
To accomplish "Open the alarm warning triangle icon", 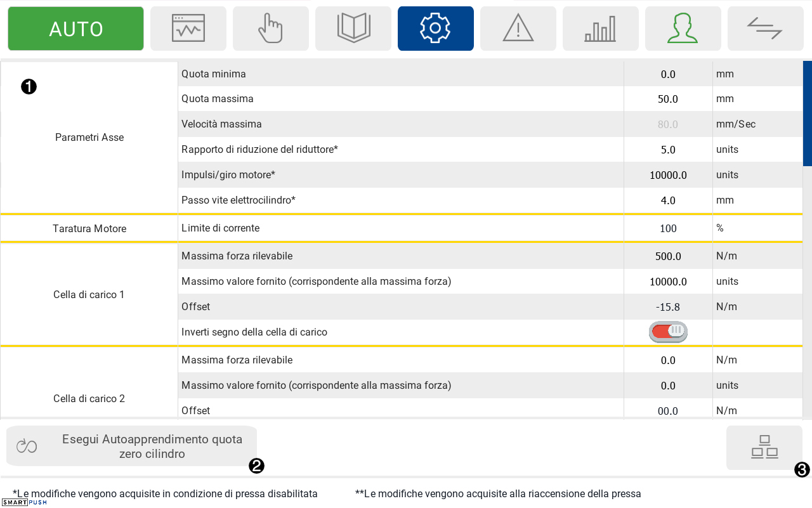I will [518, 29].
